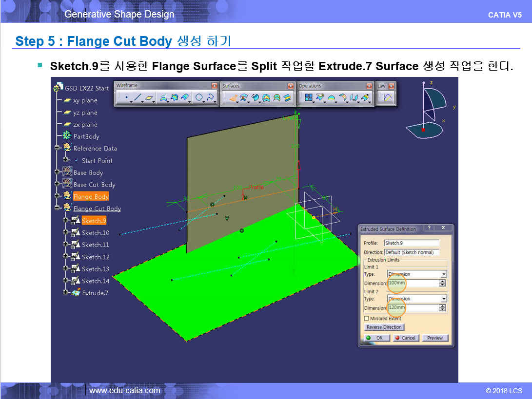Click the Preview button

[434, 338]
